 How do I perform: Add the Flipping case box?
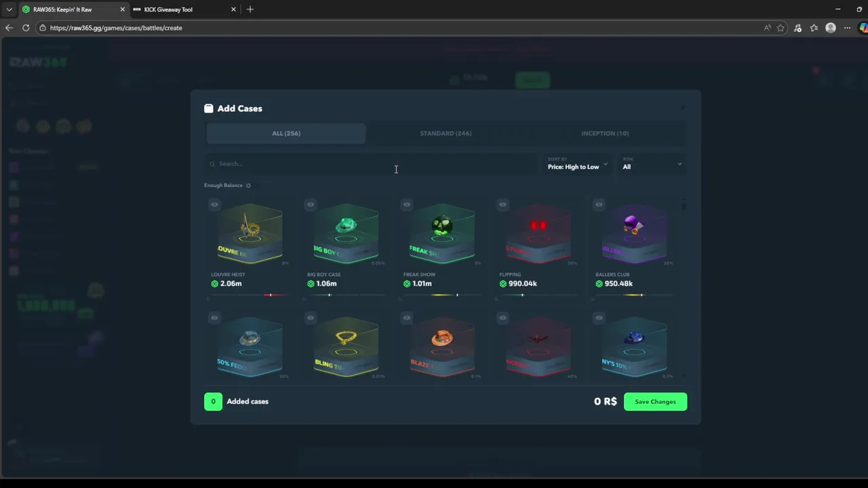tap(538, 234)
